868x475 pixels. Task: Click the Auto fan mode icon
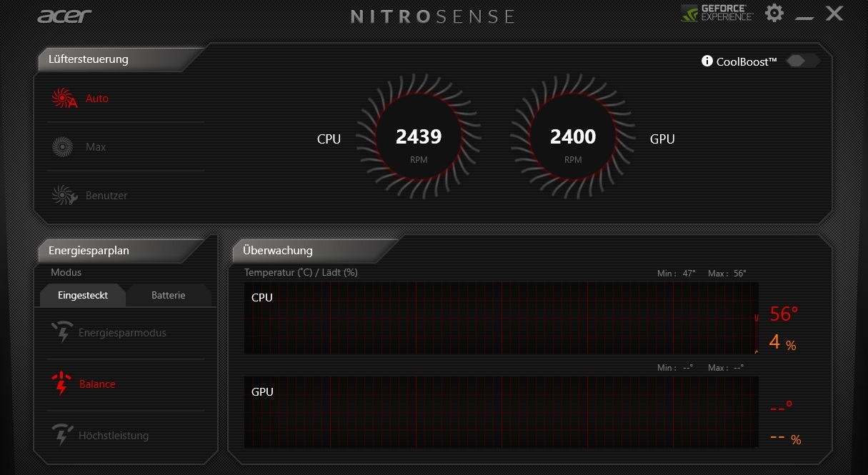[x=64, y=99]
